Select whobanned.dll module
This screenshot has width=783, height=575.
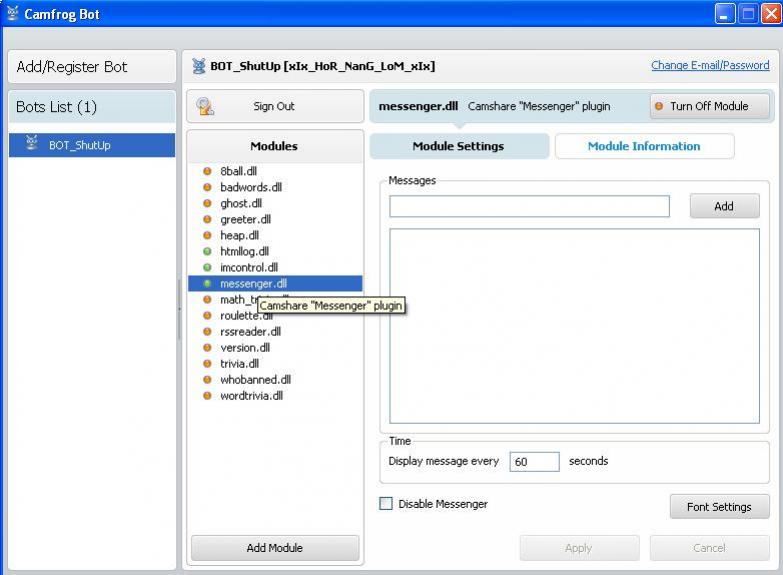(275, 380)
